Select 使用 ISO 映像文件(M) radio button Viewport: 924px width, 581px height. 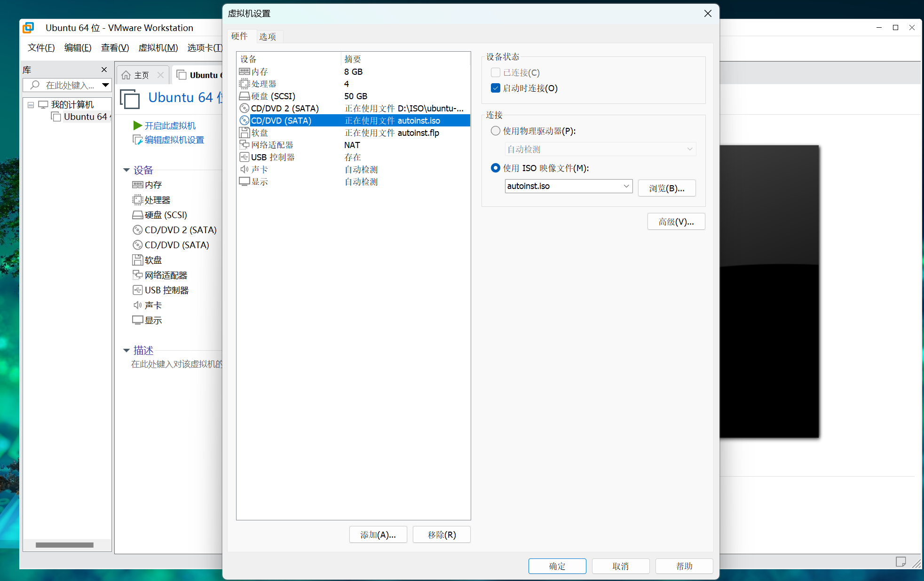point(495,168)
